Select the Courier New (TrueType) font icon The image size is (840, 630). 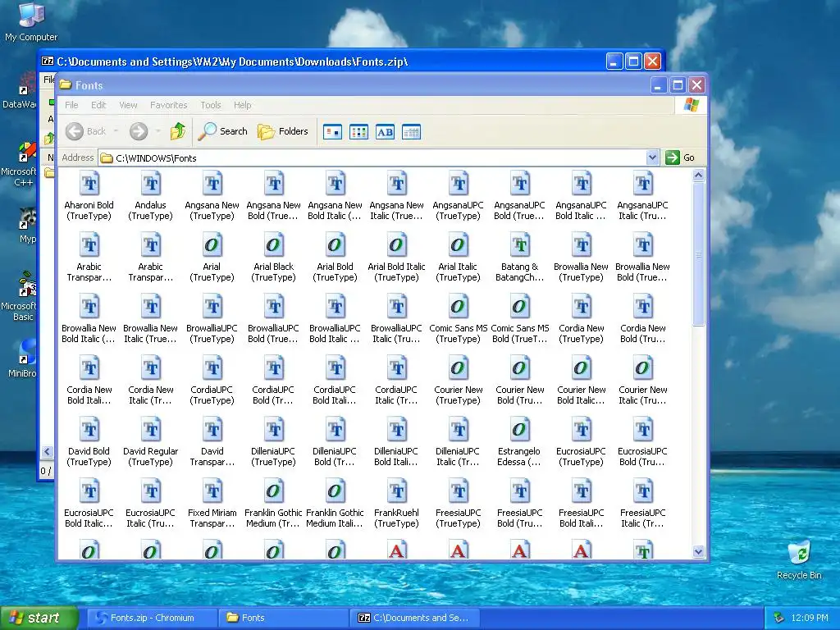click(458, 368)
